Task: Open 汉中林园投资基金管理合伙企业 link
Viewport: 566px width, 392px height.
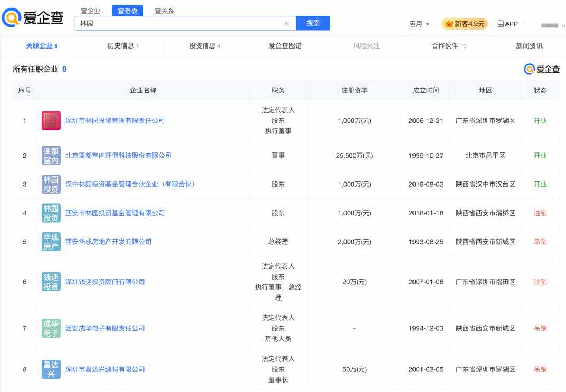Action: tap(130, 185)
